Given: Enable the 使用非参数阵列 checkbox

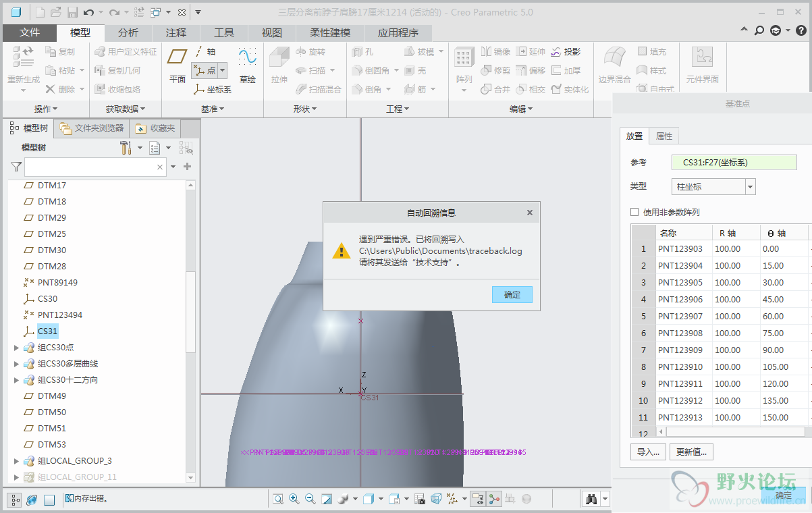Looking at the screenshot, I should tap(634, 212).
